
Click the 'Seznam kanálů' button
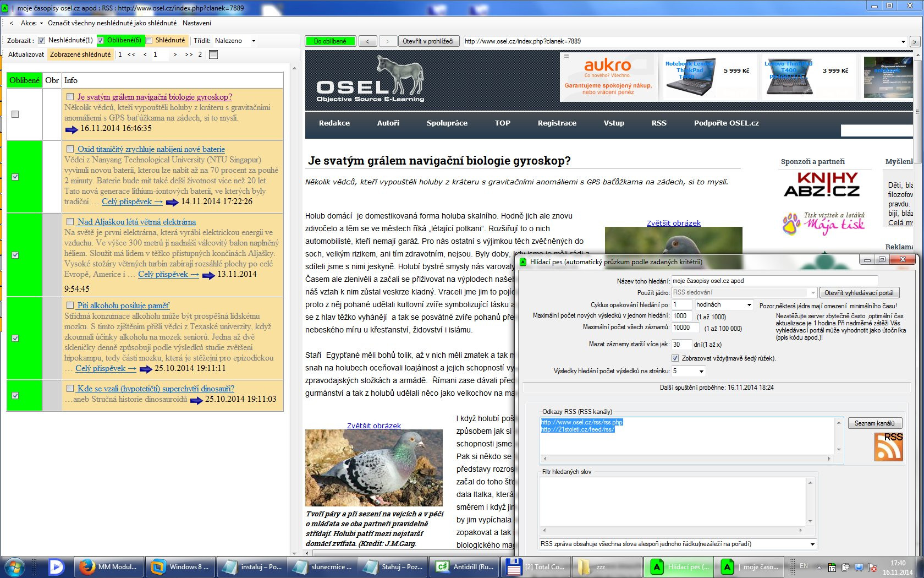click(875, 423)
